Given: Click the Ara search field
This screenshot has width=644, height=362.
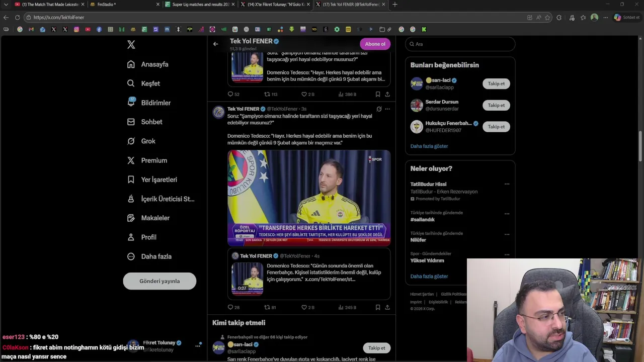Looking at the screenshot, I should coord(460,44).
